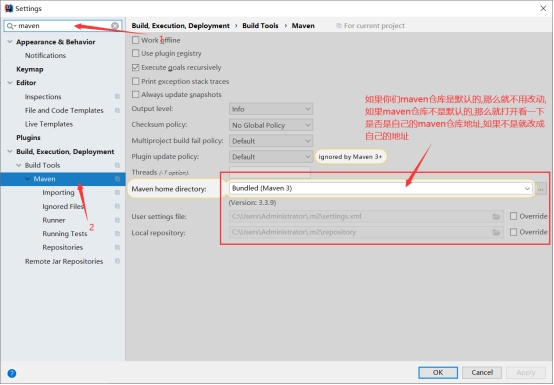
Task: Click the folder browse icon for User settings file
Action: [x=496, y=216]
